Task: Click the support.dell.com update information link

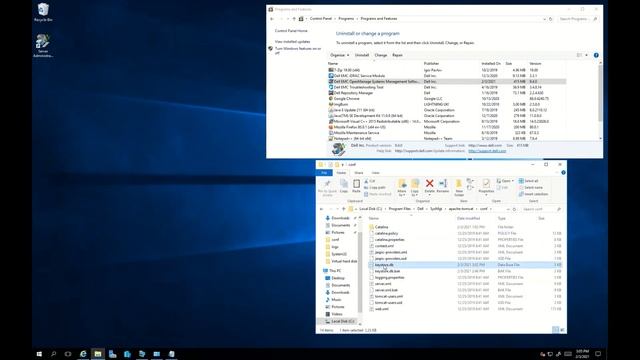Action: point(487,151)
